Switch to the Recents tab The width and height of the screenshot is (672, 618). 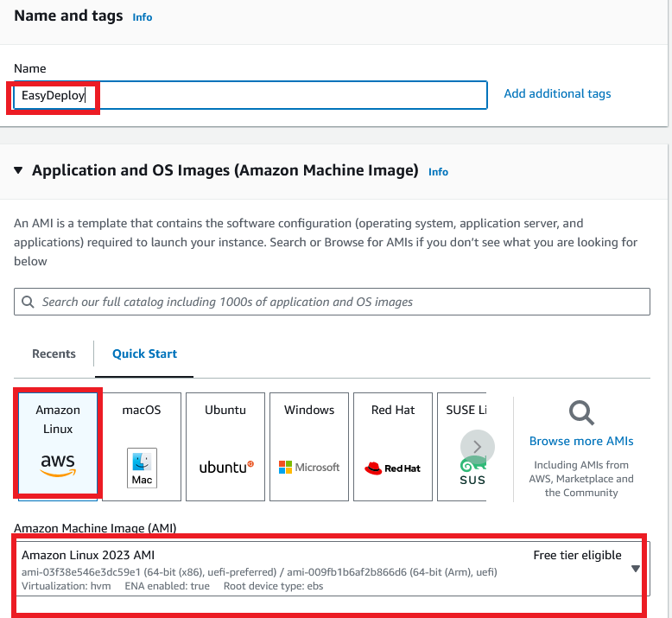pos(54,354)
